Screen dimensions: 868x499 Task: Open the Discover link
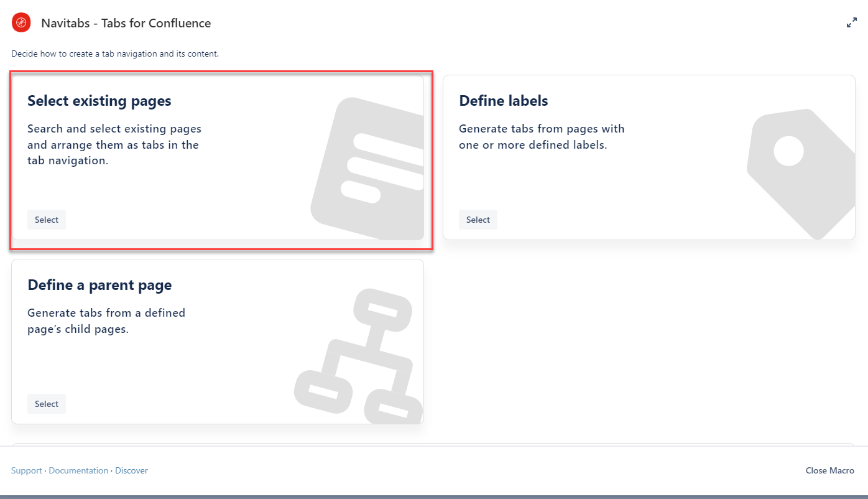point(131,470)
